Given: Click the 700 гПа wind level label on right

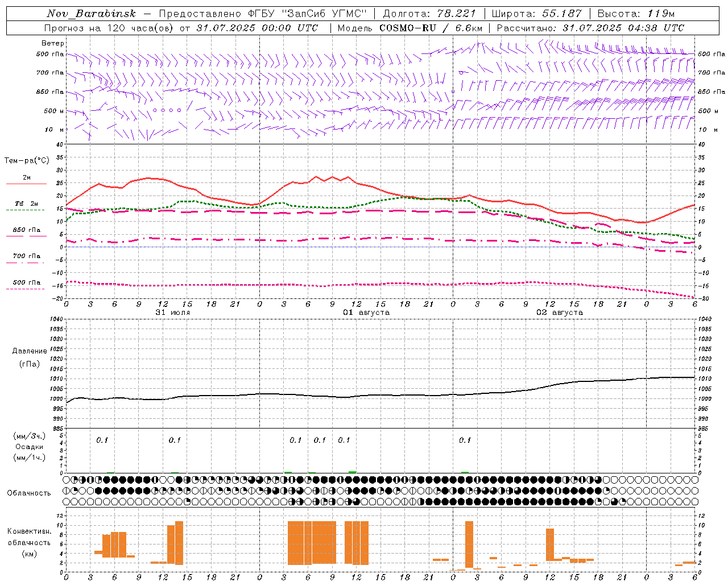Looking at the screenshot, I should click(711, 73).
